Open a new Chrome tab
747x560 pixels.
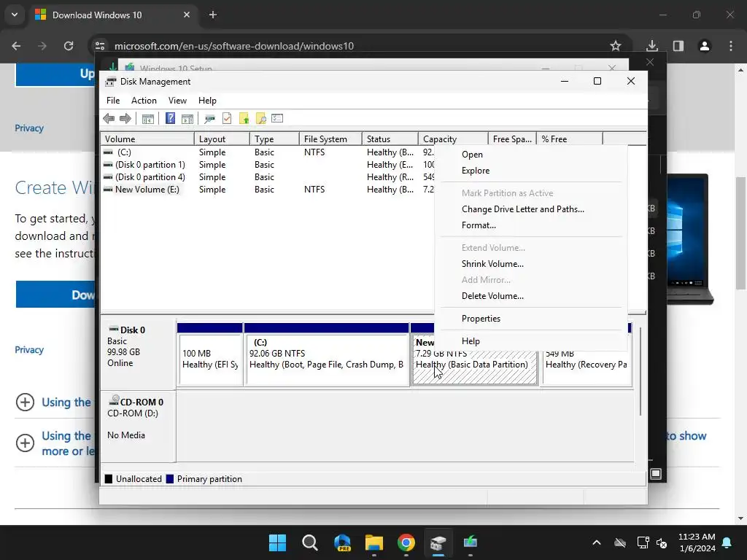(x=213, y=15)
